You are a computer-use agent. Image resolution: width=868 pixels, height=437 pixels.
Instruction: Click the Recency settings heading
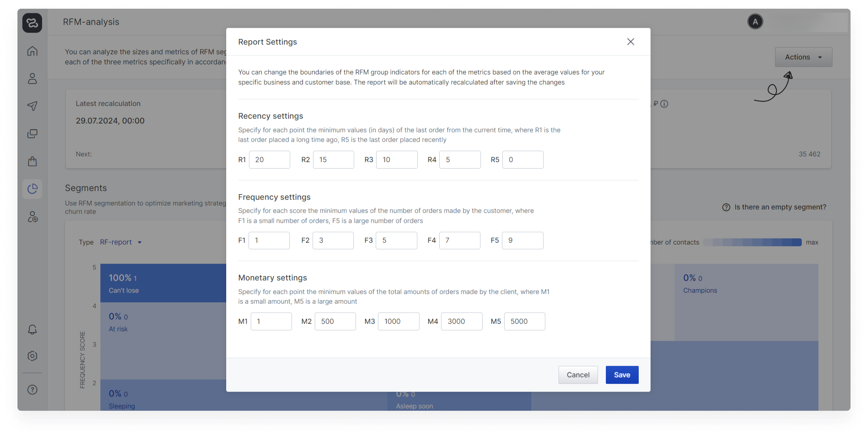(x=270, y=116)
